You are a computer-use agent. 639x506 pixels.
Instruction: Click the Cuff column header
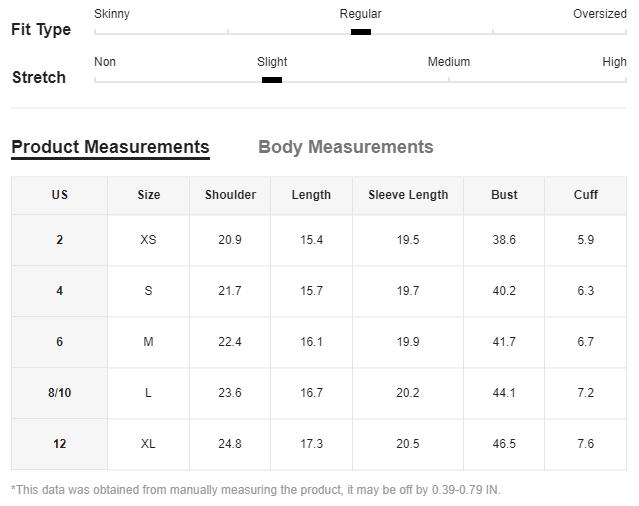tap(586, 195)
